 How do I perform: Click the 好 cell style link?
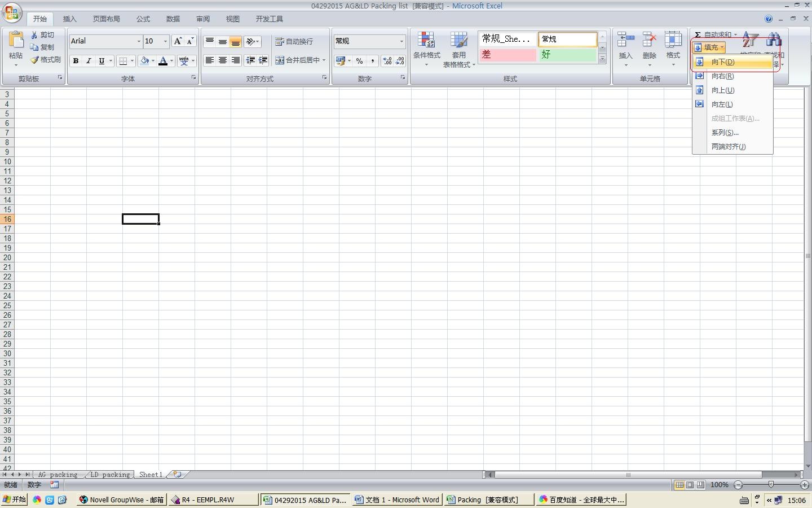(x=566, y=55)
